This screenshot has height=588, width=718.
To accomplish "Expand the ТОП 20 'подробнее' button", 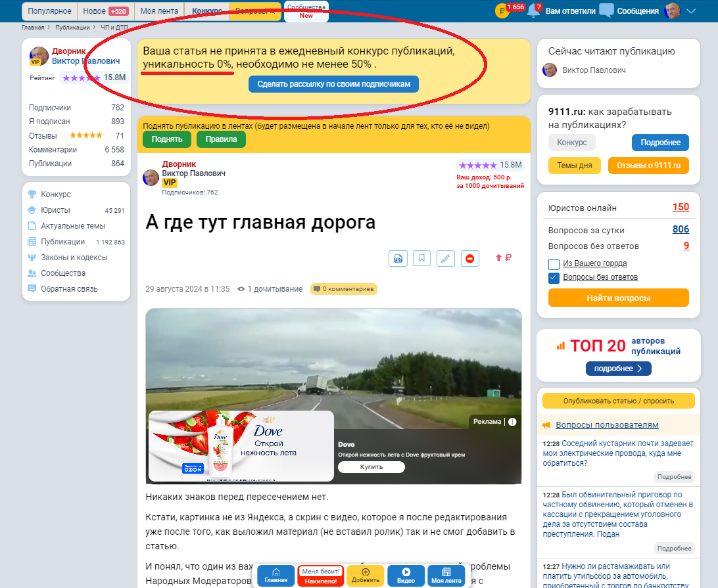I will (x=618, y=369).
